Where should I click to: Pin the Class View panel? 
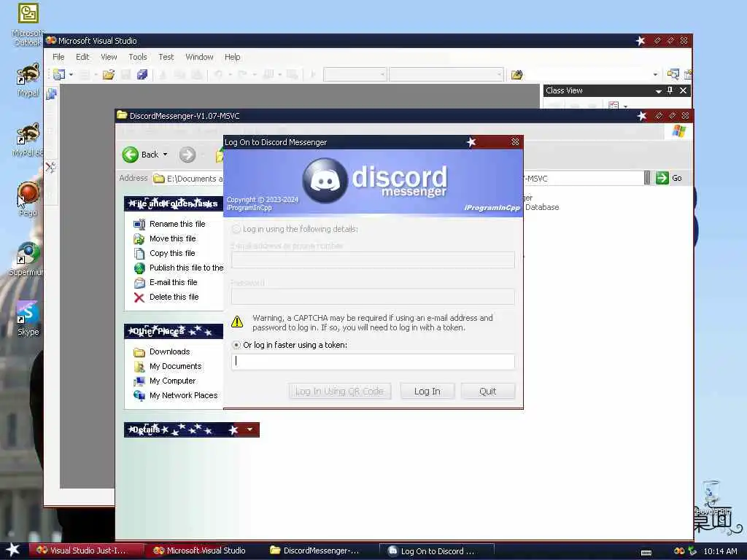tap(670, 90)
